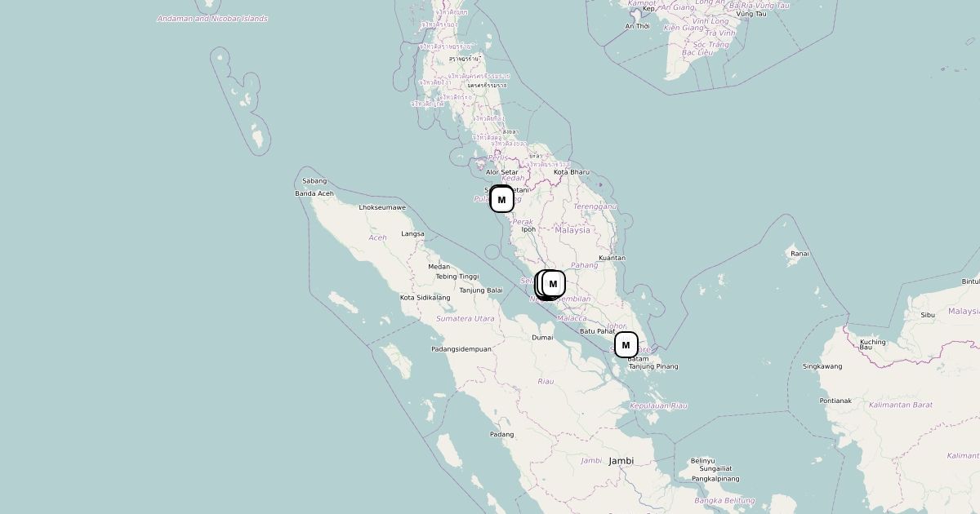The width and height of the screenshot is (980, 514).
Task: Click the Sumatera Utara province label
Action: [465, 318]
